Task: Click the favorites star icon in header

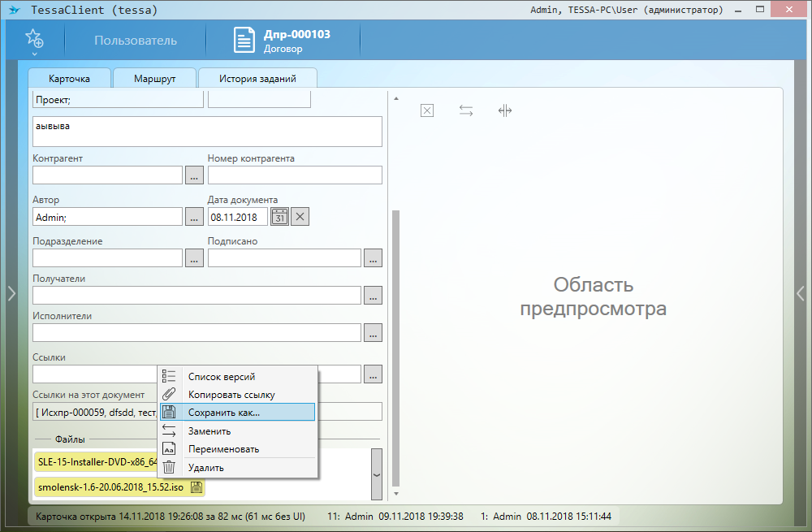Action: click(x=34, y=38)
